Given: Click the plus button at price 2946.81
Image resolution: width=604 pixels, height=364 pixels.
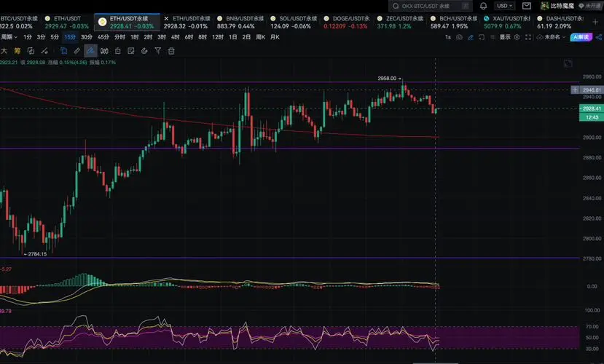Looking at the screenshot, I should coord(575,90).
